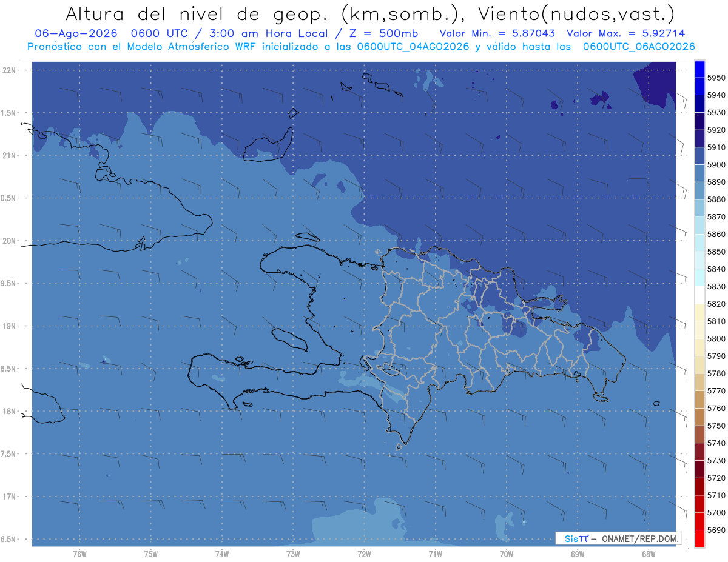This screenshot has width=728, height=562.
Task: Click the 21N latitude label
Action: (9, 155)
